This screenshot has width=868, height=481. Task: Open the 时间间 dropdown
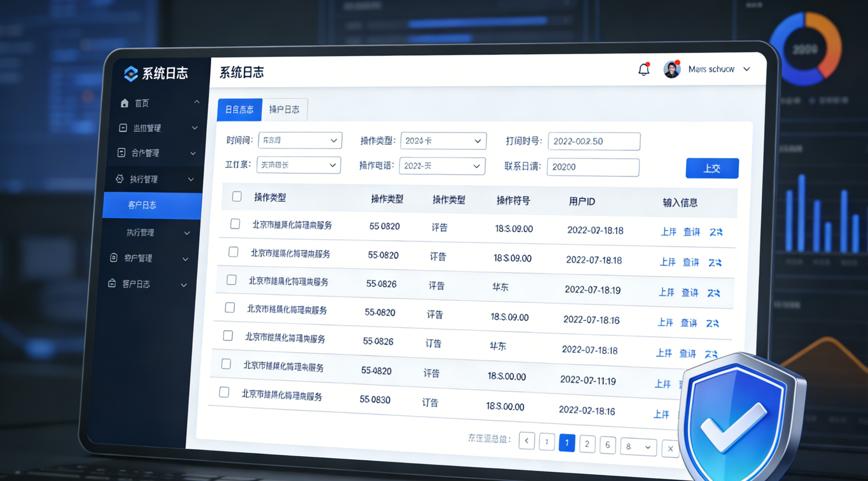pos(300,141)
